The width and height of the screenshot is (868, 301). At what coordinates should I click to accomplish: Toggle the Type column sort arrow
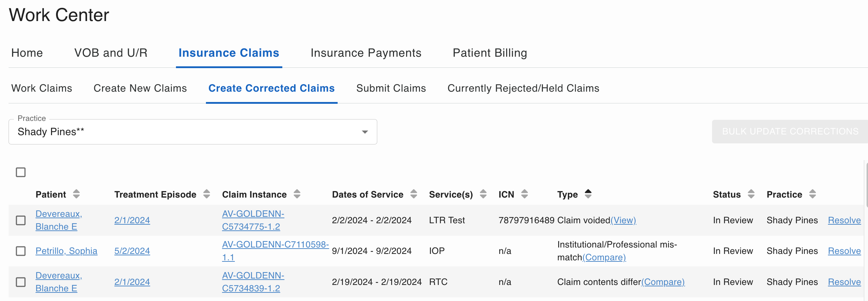[x=588, y=194]
